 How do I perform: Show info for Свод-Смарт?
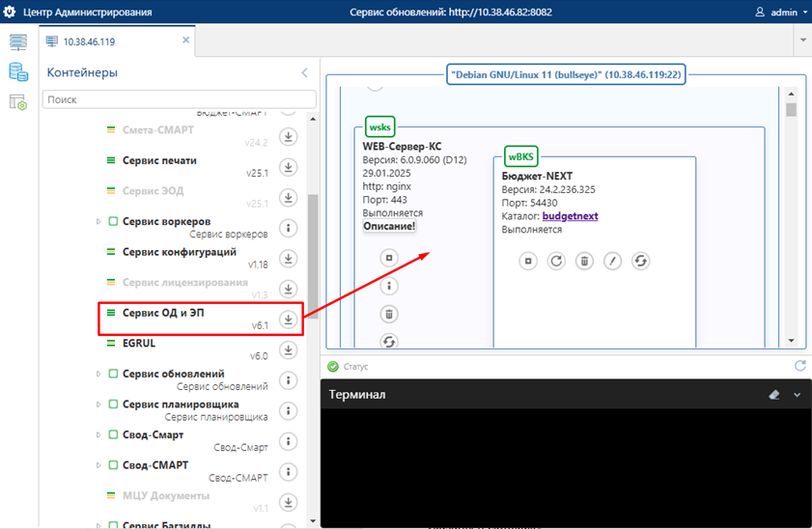pos(289,441)
